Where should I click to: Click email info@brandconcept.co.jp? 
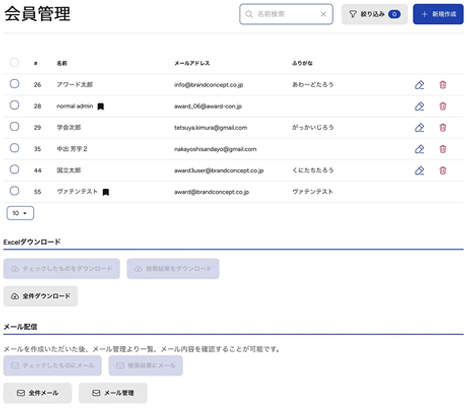click(x=208, y=85)
